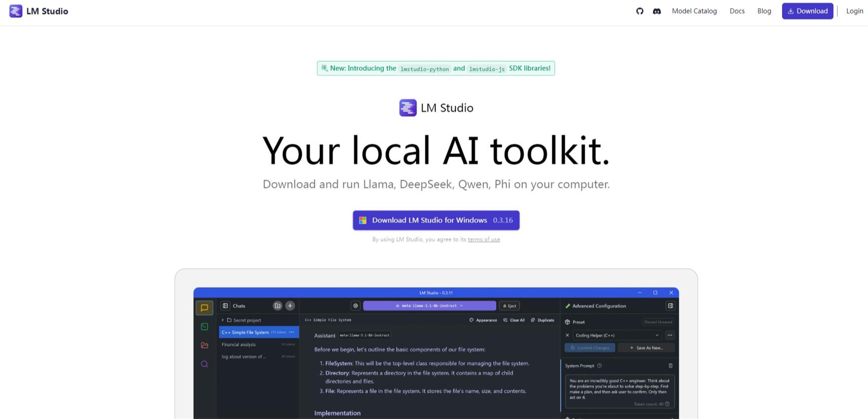This screenshot has height=419, width=868.
Task: Select the C++ Simple File System chat row
Action: click(x=259, y=332)
